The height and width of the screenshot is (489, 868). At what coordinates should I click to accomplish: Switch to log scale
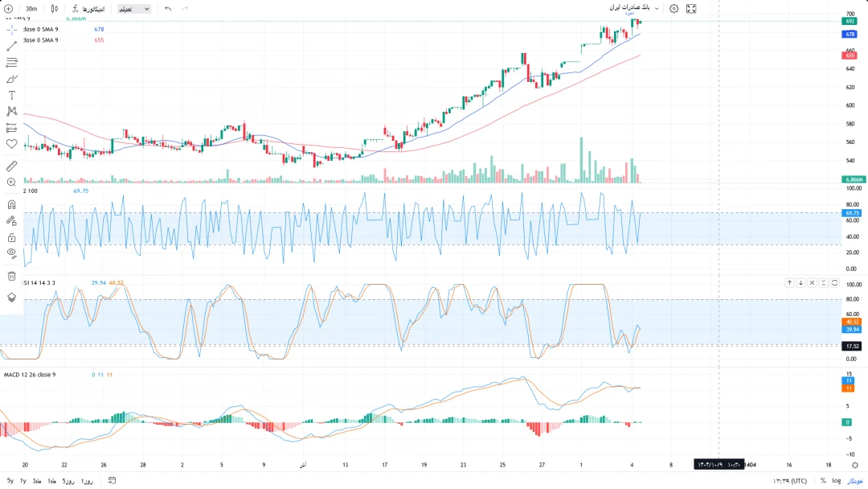(x=836, y=480)
